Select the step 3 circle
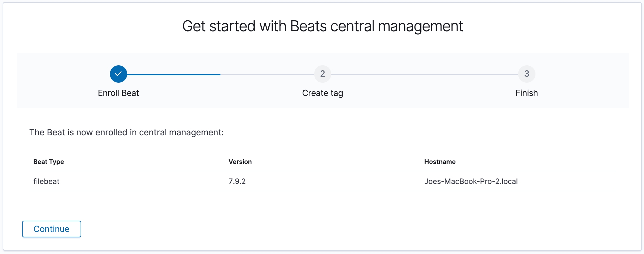Image resolution: width=644 pixels, height=254 pixels. click(x=526, y=74)
